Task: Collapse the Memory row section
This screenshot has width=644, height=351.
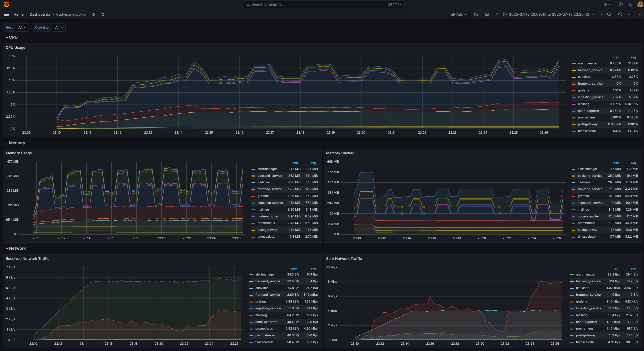Action: coord(17,143)
